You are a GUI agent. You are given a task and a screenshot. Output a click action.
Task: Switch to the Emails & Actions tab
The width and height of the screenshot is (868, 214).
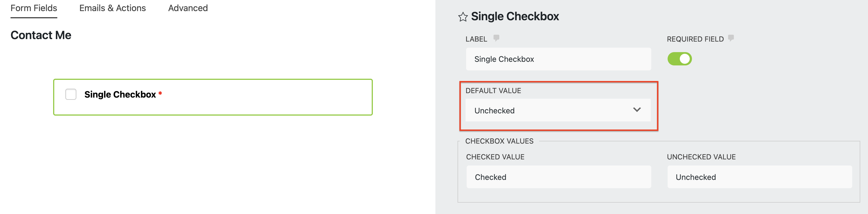(x=112, y=8)
